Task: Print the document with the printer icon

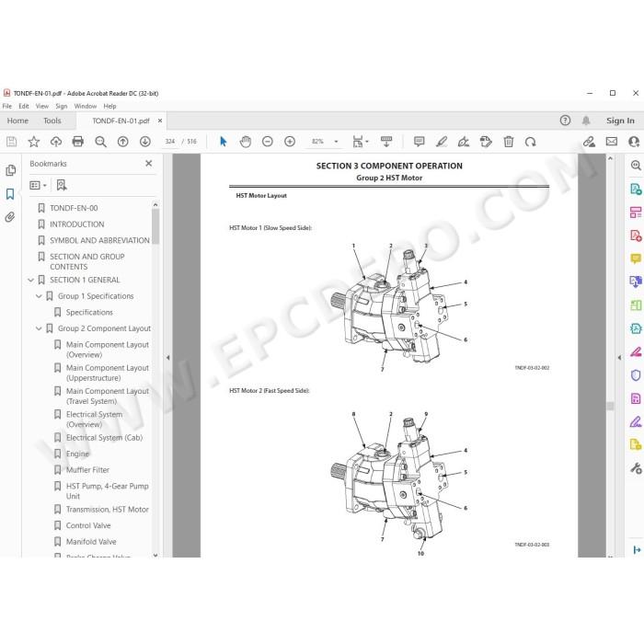Action: tap(77, 142)
